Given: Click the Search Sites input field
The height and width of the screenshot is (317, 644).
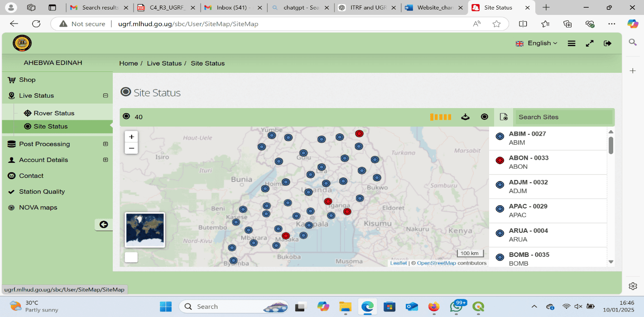Looking at the screenshot, I should pos(563,117).
